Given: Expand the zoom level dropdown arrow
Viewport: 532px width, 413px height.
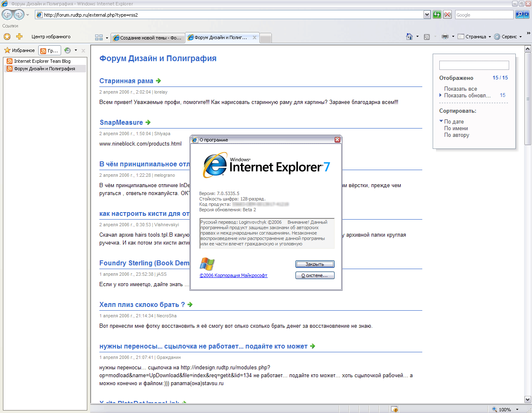Looking at the screenshot, I should [x=517, y=410].
